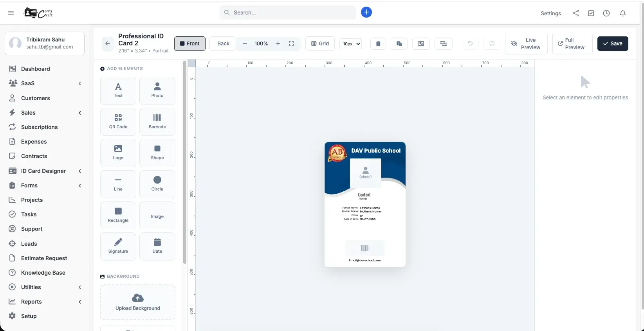Expand the ID Card Designer menu
Viewport: 644px width, 331px height.
[45, 171]
